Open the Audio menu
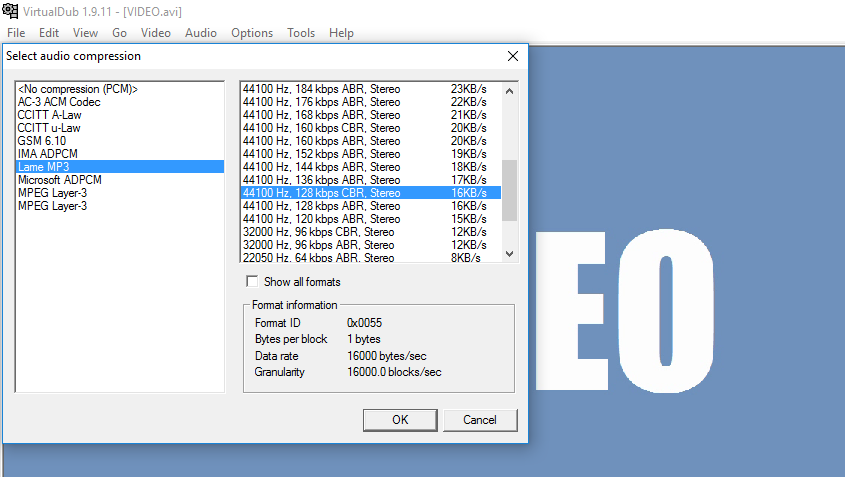 click(201, 33)
